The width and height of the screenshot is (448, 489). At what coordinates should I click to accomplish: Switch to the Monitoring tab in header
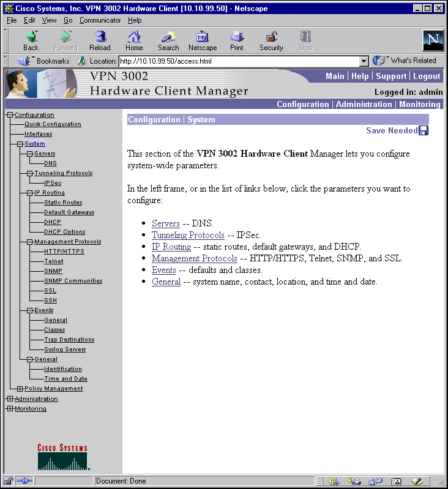[x=420, y=104]
